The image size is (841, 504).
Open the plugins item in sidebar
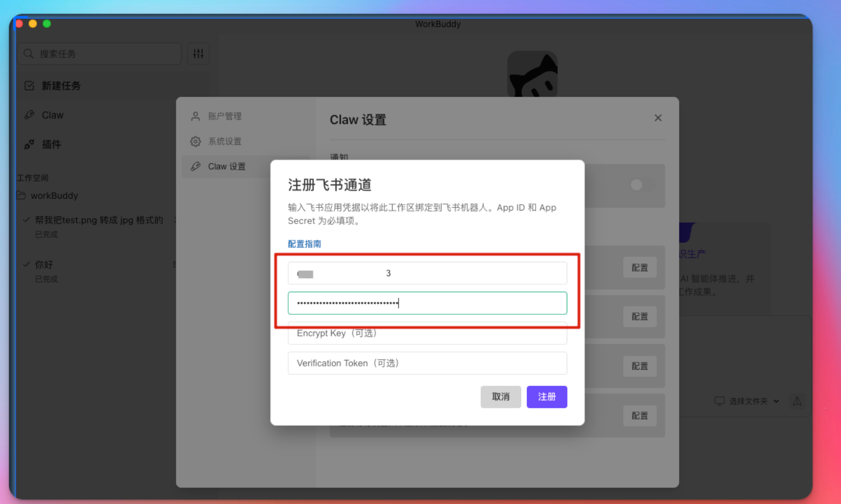pos(51,144)
